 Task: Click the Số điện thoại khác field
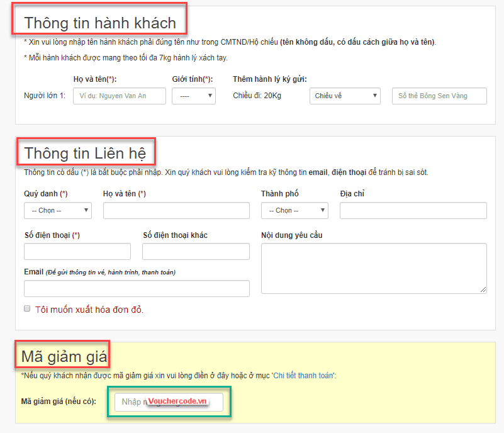pos(196,252)
